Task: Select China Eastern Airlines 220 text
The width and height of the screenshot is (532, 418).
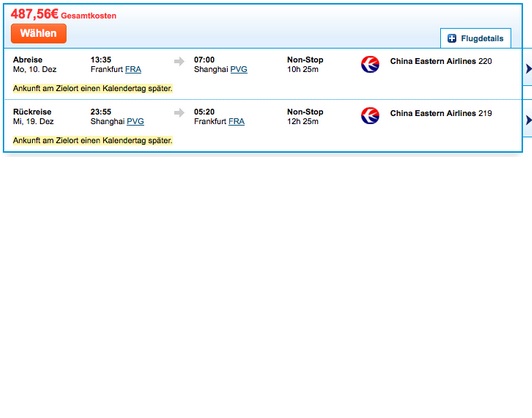Action: click(x=441, y=61)
